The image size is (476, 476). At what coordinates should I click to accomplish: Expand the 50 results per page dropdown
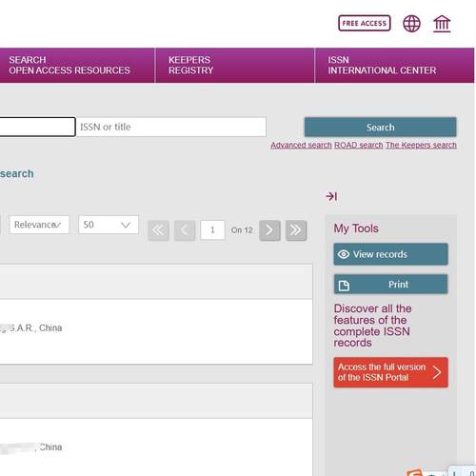109,225
